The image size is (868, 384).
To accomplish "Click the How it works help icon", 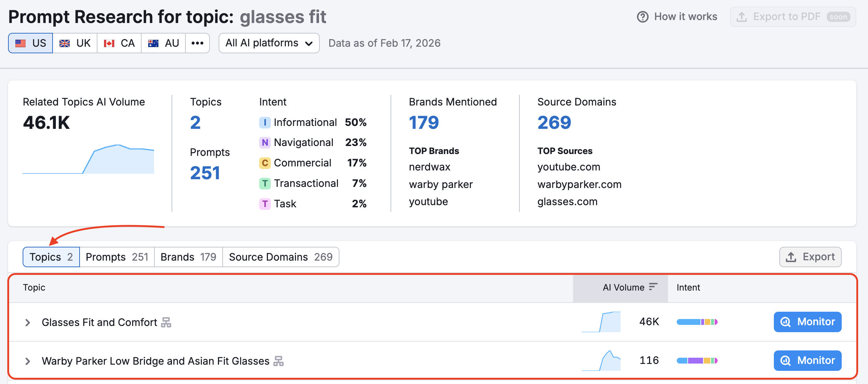I will [x=642, y=17].
